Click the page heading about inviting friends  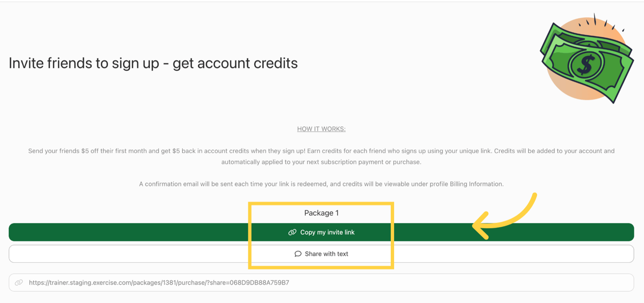(x=153, y=63)
